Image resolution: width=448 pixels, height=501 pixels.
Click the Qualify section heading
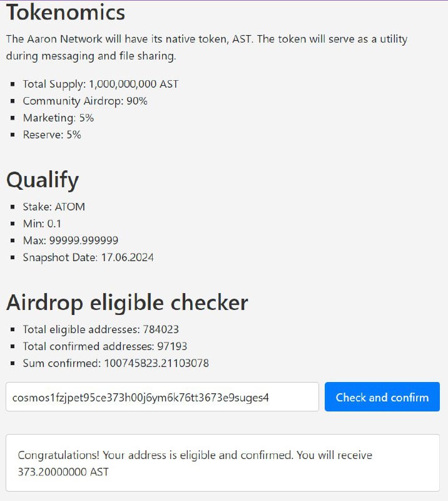43,180
